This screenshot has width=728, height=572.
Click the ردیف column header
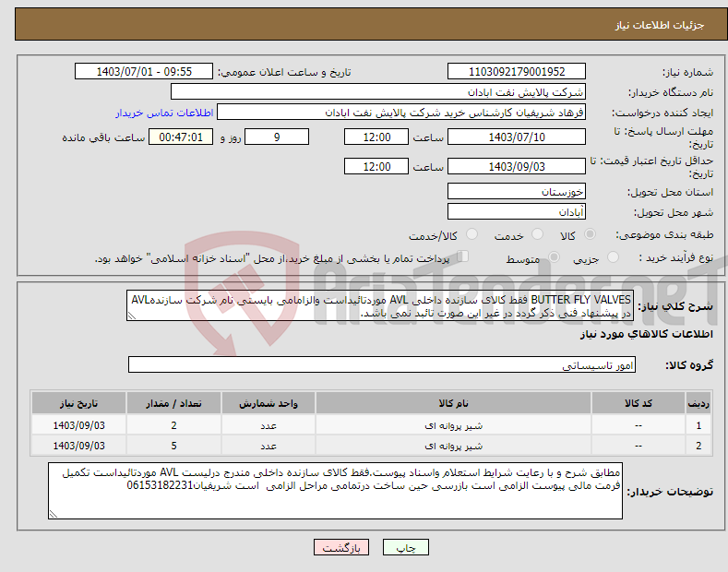click(x=698, y=403)
